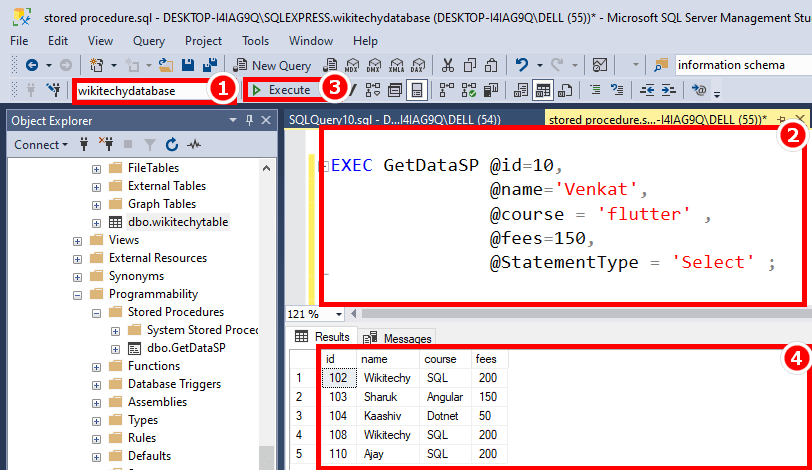Open the Query menu

click(x=149, y=40)
